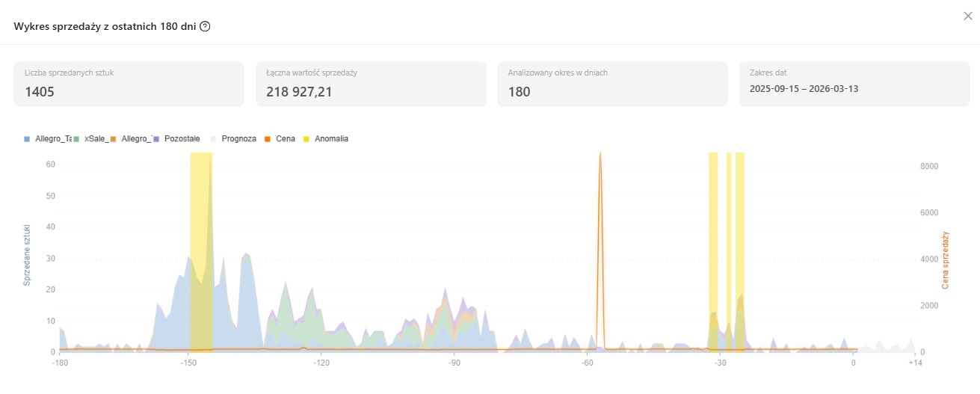Click the leftmost of three anomaly bands near -30

pos(713,224)
